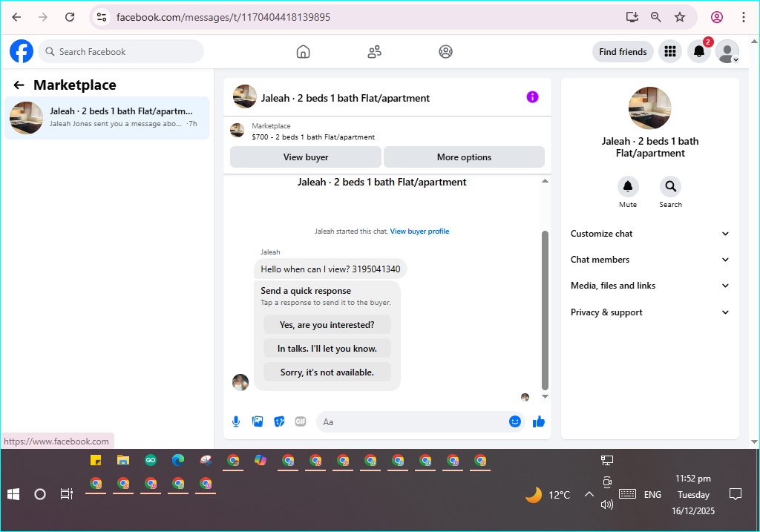Screen dimensions: 760x532
Task: Send a thumbs-up like
Action: 539,421
